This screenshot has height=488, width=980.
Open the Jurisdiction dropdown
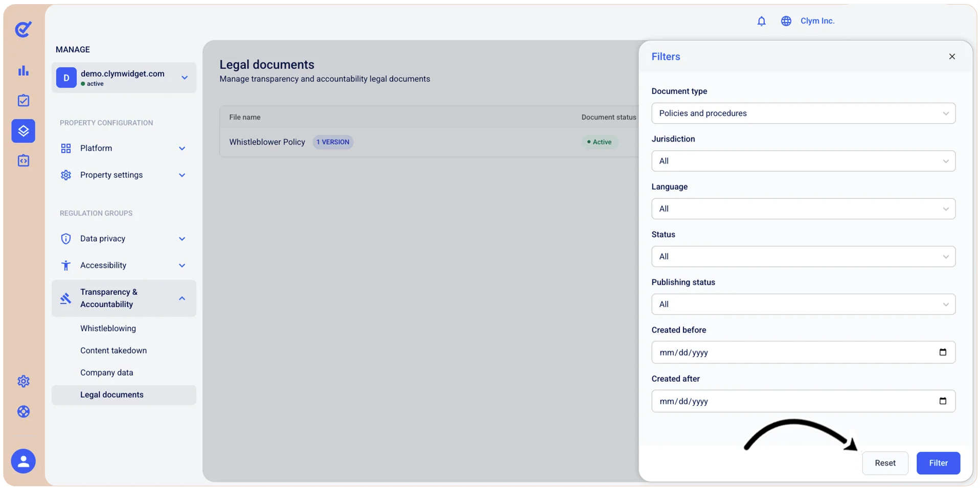(x=803, y=161)
